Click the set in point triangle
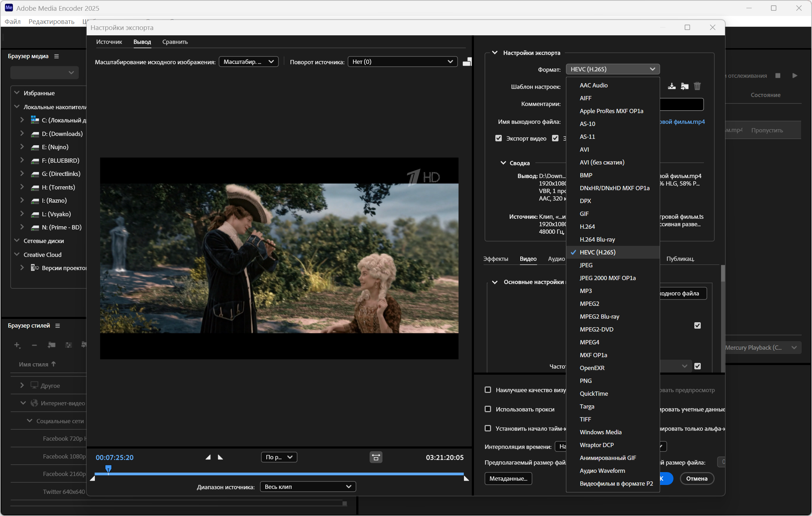The width and height of the screenshot is (812, 516). point(208,457)
